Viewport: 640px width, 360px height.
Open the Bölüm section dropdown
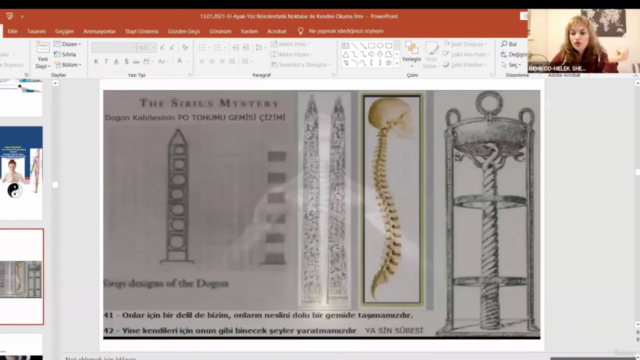[68, 65]
